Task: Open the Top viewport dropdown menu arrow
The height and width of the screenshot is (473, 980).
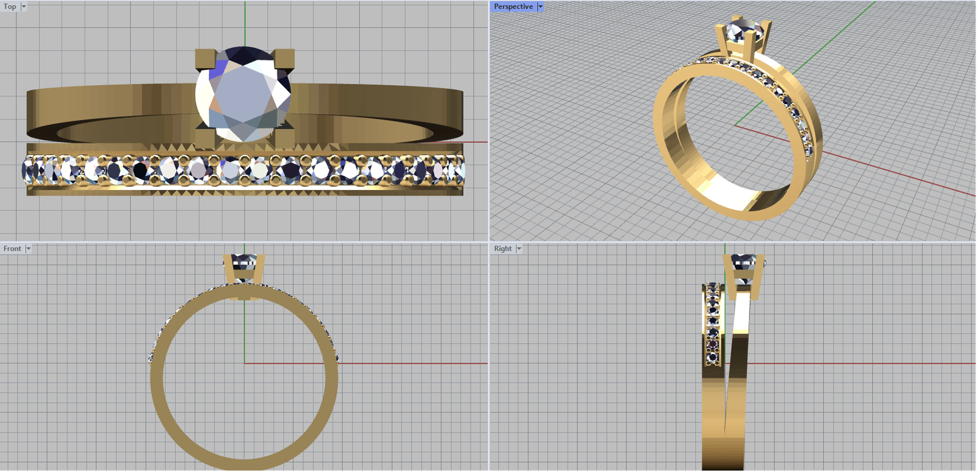Action: click(x=24, y=7)
